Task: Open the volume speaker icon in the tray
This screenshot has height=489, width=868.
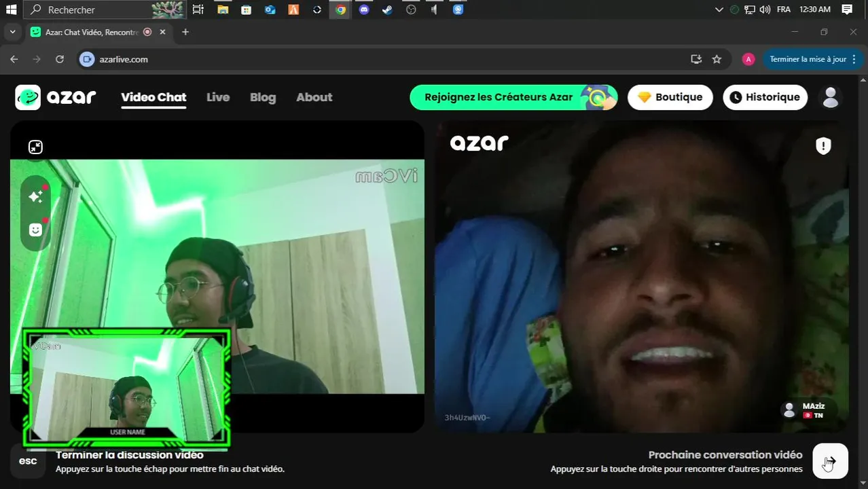Action: (765, 10)
